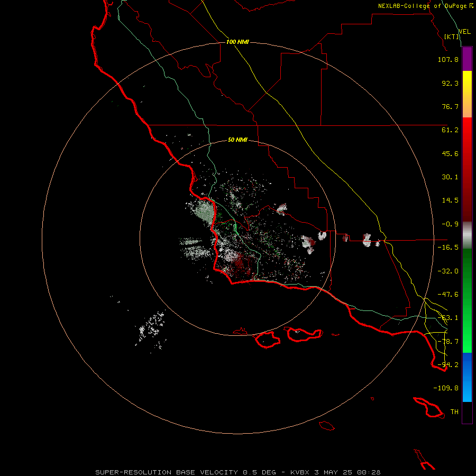Click the yellow-orange segment of the color bar

point(467,94)
